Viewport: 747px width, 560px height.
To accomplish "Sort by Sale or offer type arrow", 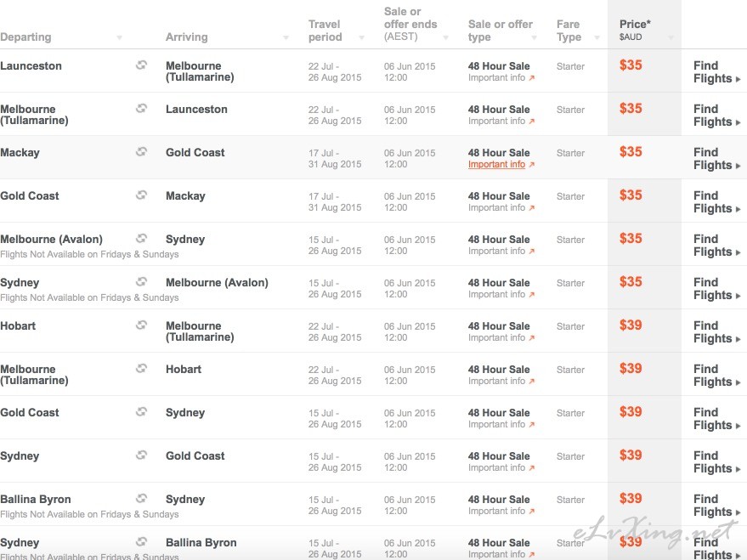I will 534,37.
